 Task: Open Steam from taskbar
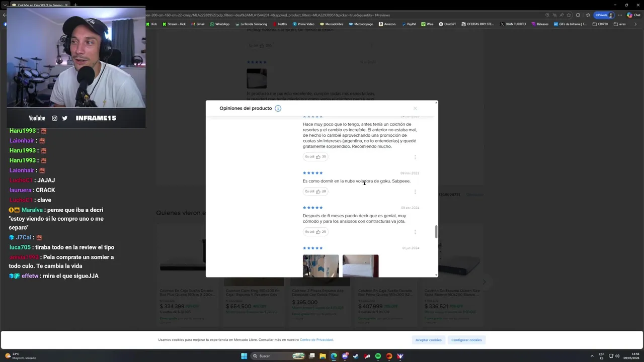coord(356,356)
